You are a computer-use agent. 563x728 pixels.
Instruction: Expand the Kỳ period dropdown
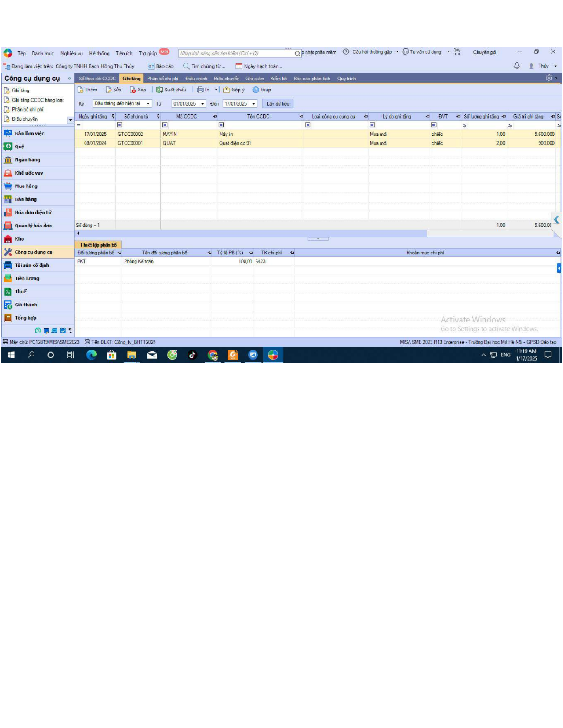coord(148,104)
